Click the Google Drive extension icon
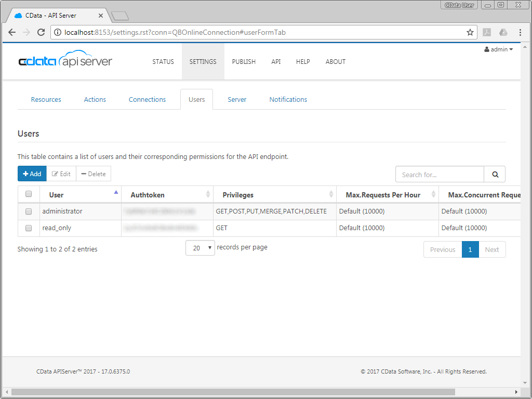Image resolution: width=532 pixels, height=399 pixels. pyautogui.click(x=503, y=32)
